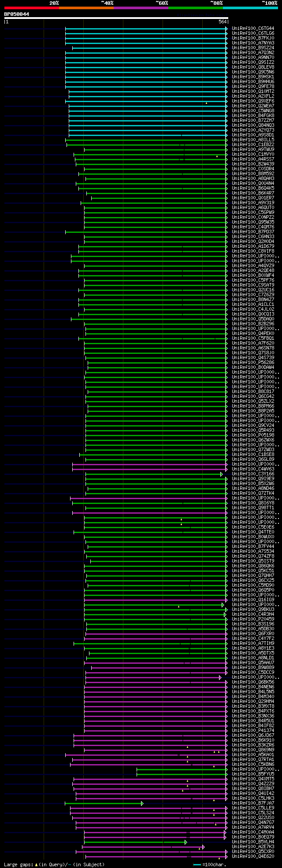Click the UniRef100_B0XWF4 hit name
282x868 pixels.
[x=253, y=276]
